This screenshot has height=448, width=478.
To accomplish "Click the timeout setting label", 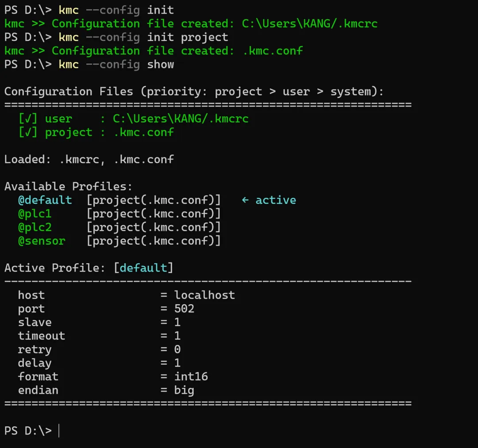I will coord(41,336).
